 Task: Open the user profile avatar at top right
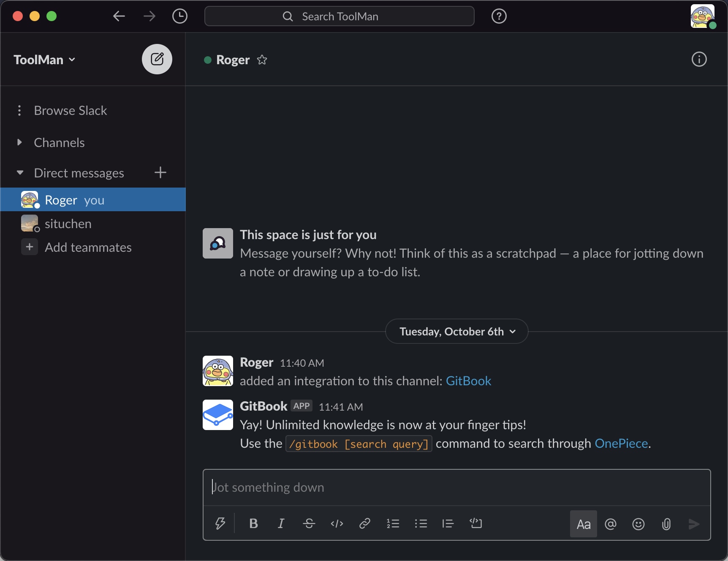[703, 16]
